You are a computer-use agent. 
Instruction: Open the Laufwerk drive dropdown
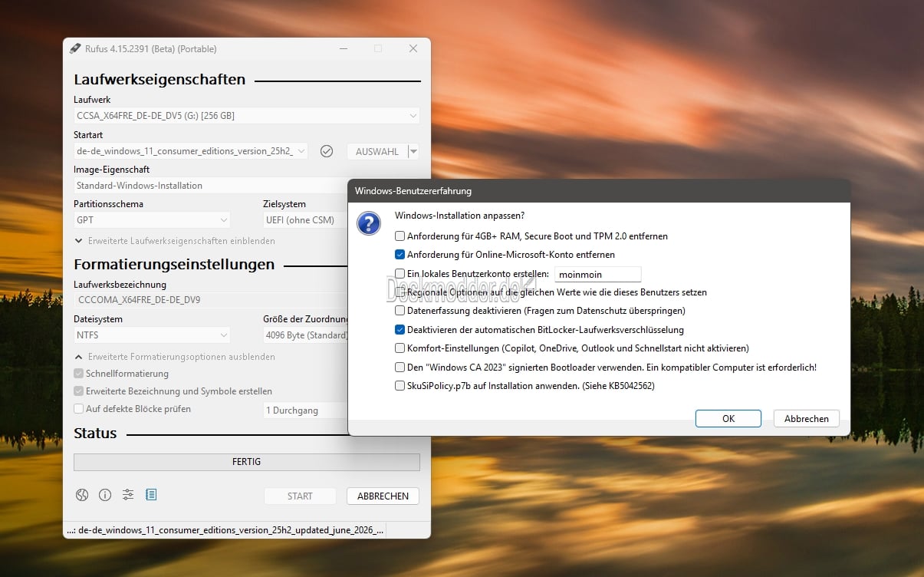(246, 116)
